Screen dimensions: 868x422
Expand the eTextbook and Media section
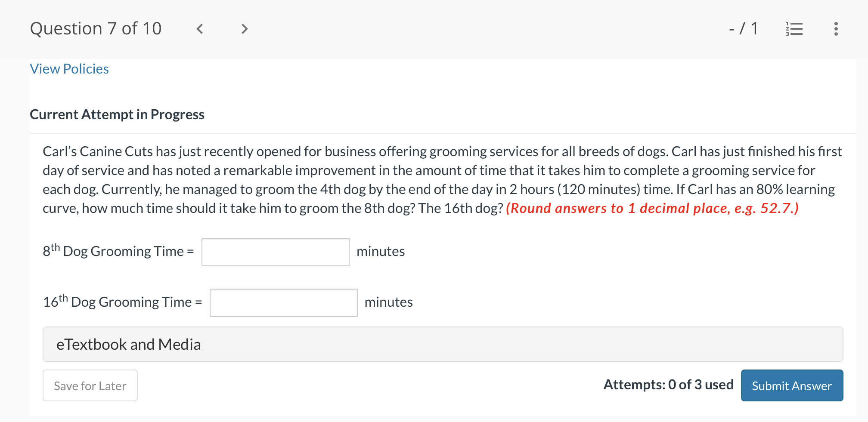point(443,344)
